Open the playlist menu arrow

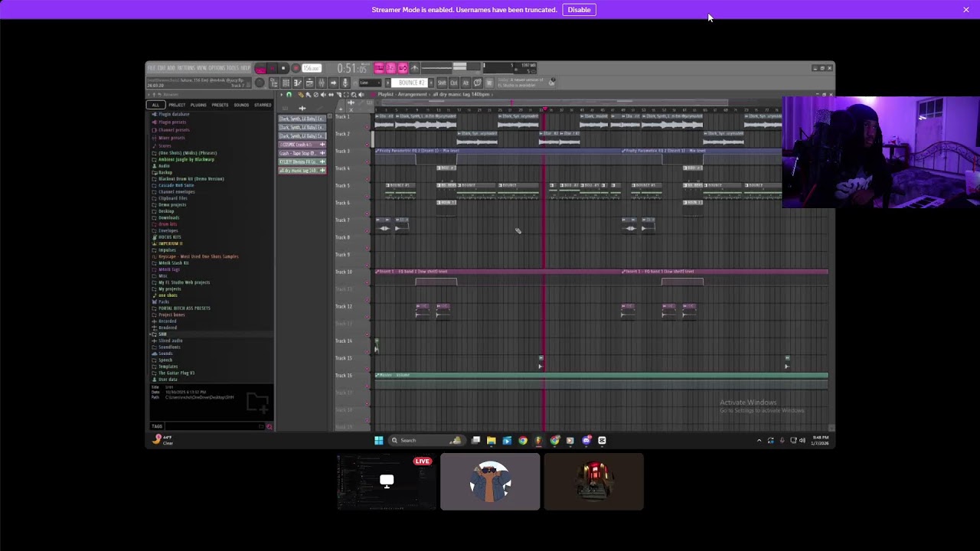(281, 94)
